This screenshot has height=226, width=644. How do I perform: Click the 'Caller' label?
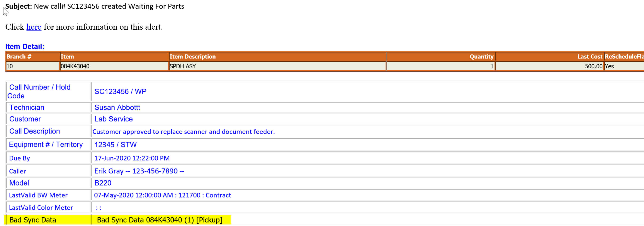[x=17, y=171]
